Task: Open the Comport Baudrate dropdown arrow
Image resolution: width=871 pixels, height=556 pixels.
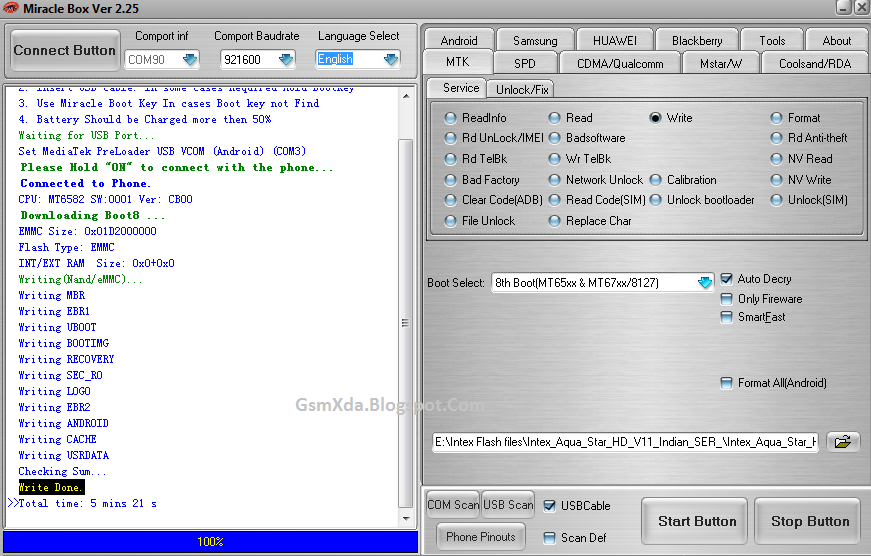Action: click(286, 59)
